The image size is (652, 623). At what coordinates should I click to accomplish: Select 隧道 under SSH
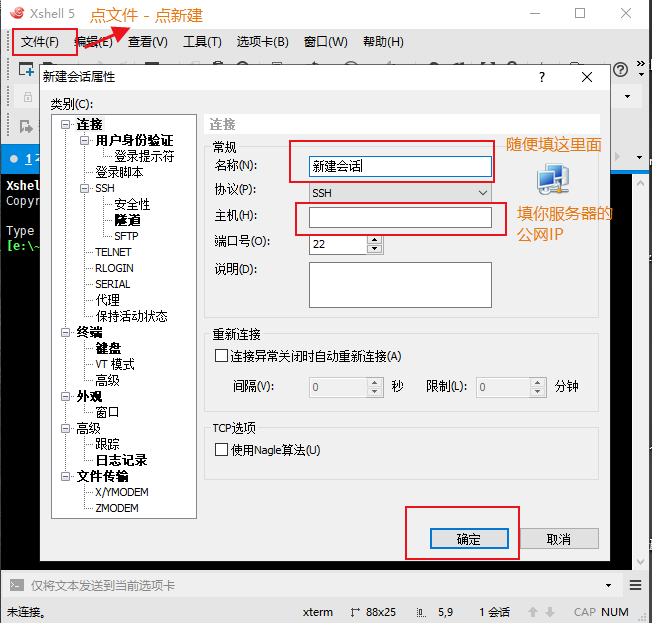[127, 220]
